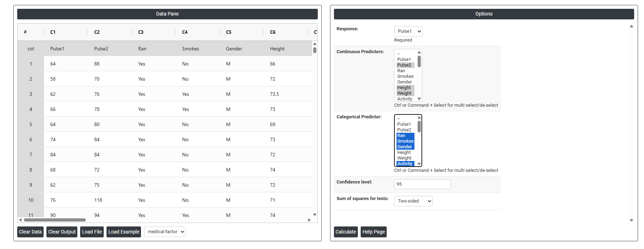Click the cell with value 73.5
Viewport: 644px width, 249px height.
click(x=274, y=94)
